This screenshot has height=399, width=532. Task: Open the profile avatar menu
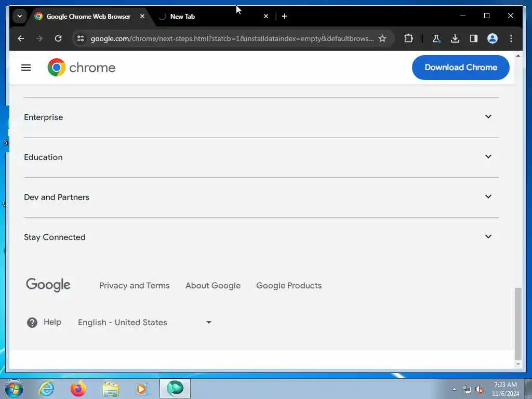(493, 38)
